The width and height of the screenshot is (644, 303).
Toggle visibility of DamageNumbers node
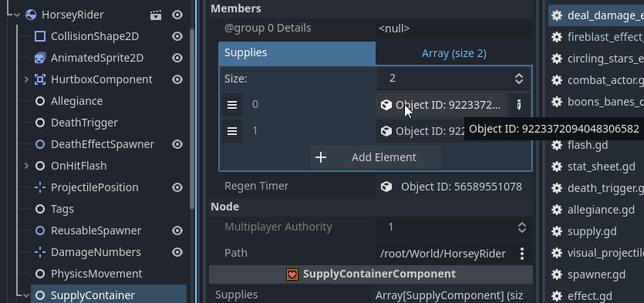pyautogui.click(x=177, y=252)
